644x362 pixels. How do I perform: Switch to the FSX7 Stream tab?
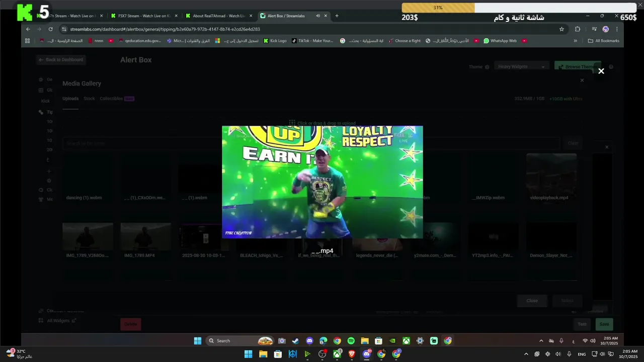[x=144, y=16]
